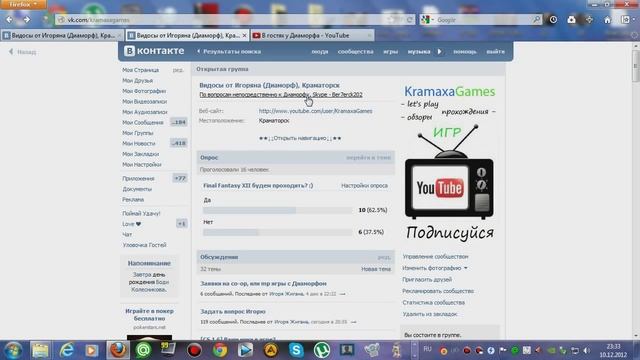Click the browser back arrow button
Image resolution: width=640 pixels, height=360 pixels.
tap(9, 19)
